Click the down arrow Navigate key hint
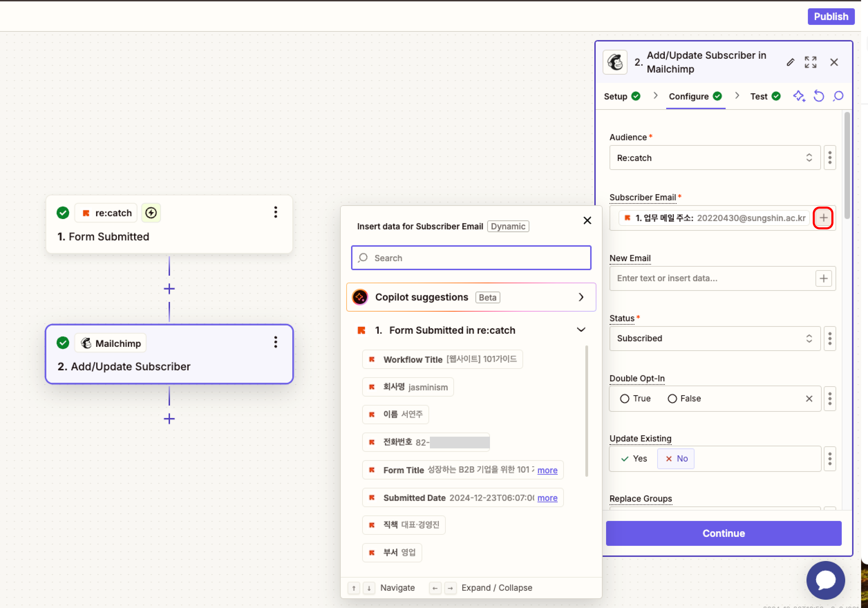 pyautogui.click(x=369, y=588)
